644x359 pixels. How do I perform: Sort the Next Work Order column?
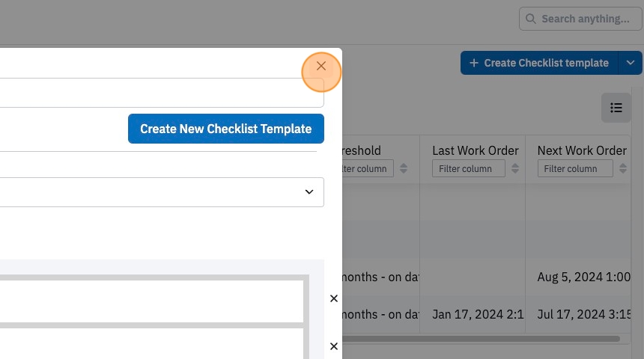click(x=623, y=168)
